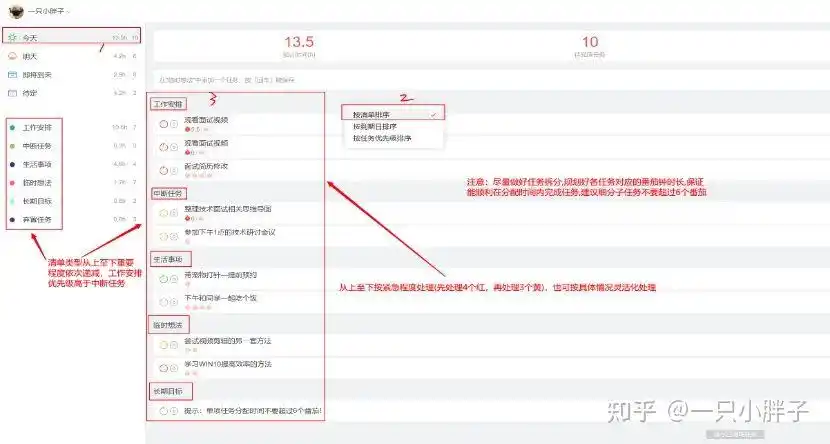Open 即将到来 via its calendar icon
Viewport: 830px width, 444px height.
click(12, 75)
